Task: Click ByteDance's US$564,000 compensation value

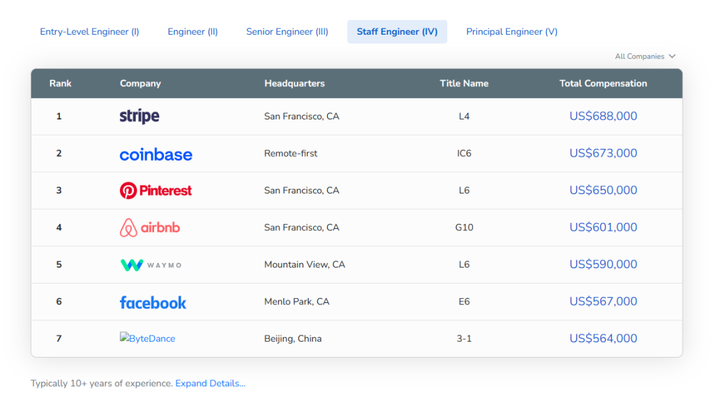Action: [603, 338]
